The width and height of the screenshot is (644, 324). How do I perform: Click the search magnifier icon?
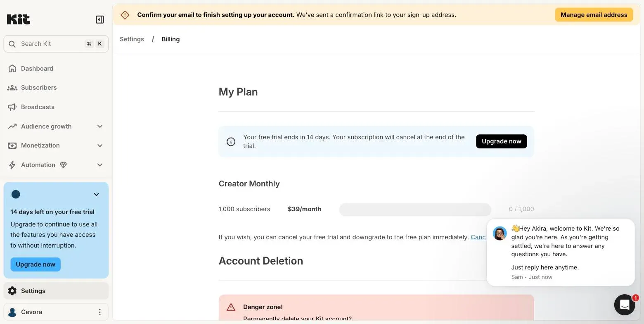12,44
